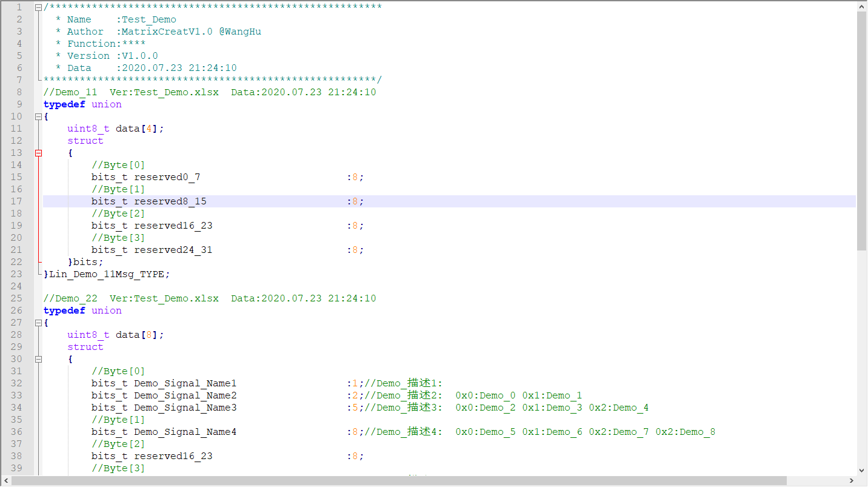Click the //Byte[1] comment on line 35

point(118,420)
